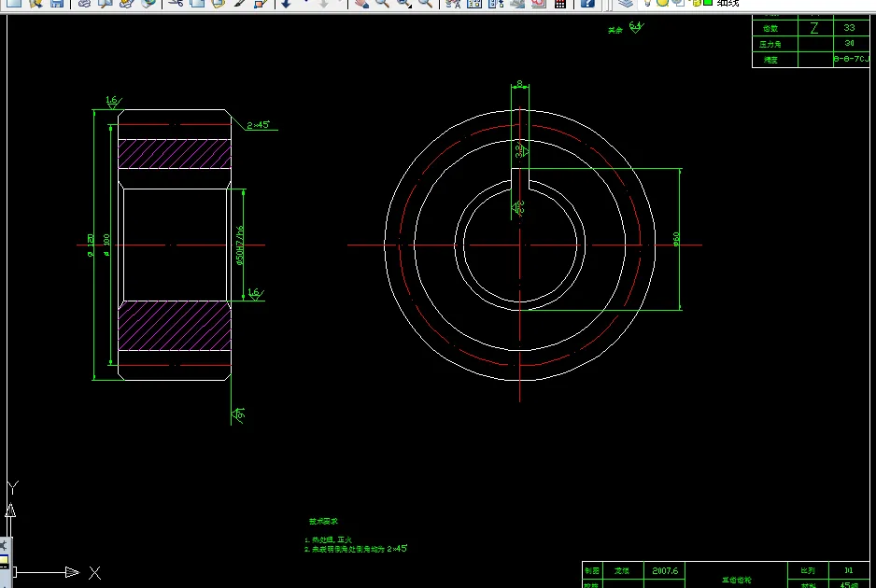Screen dimensions: 876x588
Task: Click the Plot printer icon
Action: (x=84, y=3)
